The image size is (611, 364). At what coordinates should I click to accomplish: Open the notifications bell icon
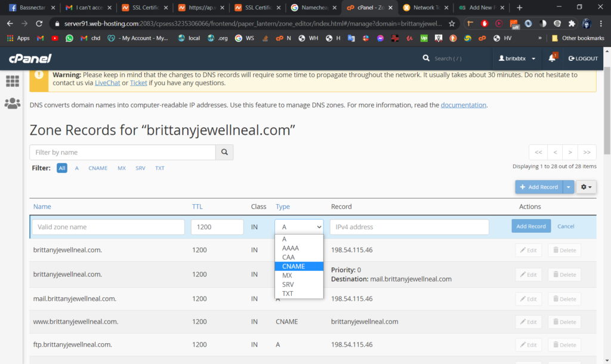pyautogui.click(x=553, y=58)
